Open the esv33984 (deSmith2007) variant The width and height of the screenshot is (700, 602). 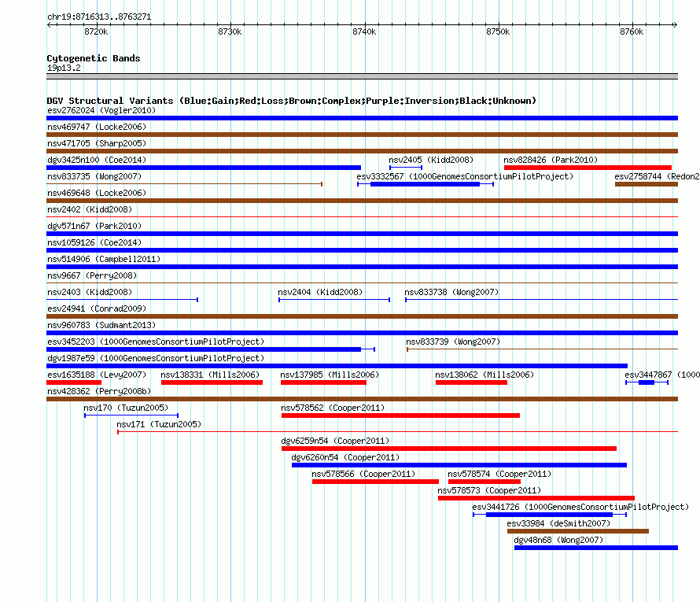[578, 531]
